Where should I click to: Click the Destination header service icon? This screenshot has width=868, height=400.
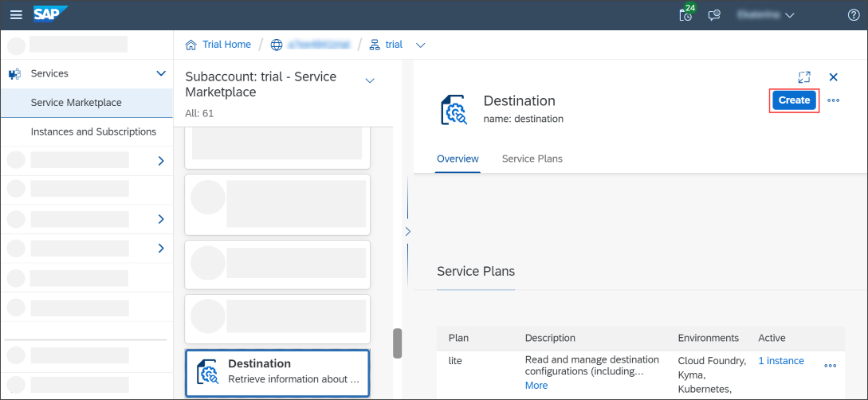click(454, 109)
